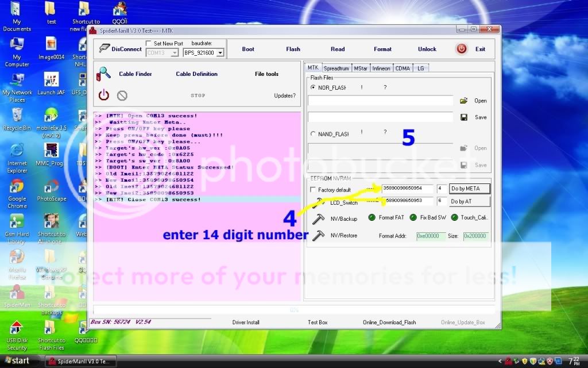
Task: Open PhotoScape desktop shortcut
Action: click(52, 190)
